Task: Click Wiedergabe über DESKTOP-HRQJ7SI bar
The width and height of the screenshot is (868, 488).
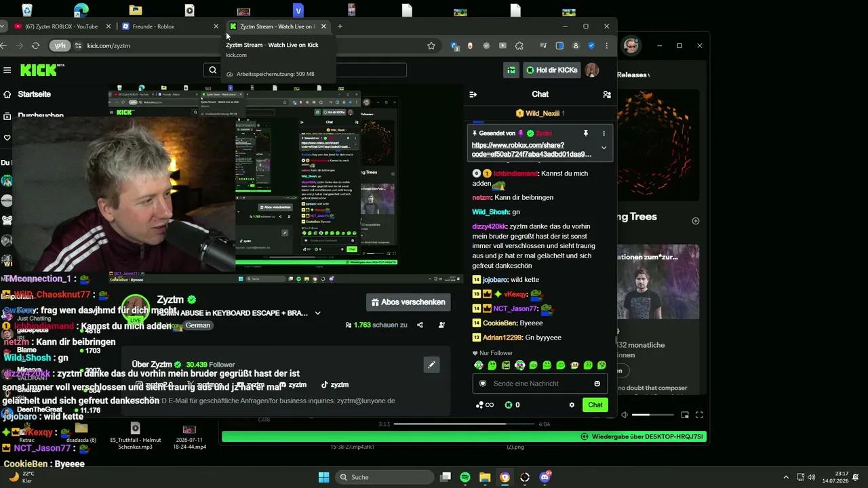Action: 464,436
